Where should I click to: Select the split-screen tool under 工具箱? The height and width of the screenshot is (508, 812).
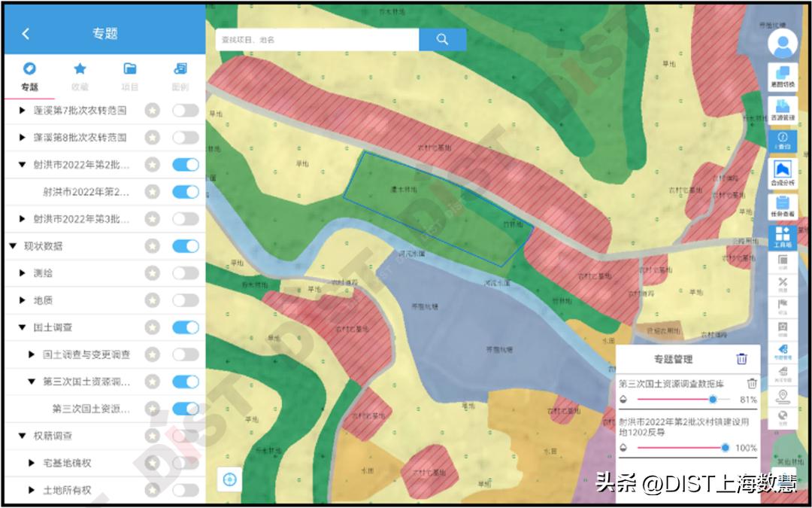783,262
